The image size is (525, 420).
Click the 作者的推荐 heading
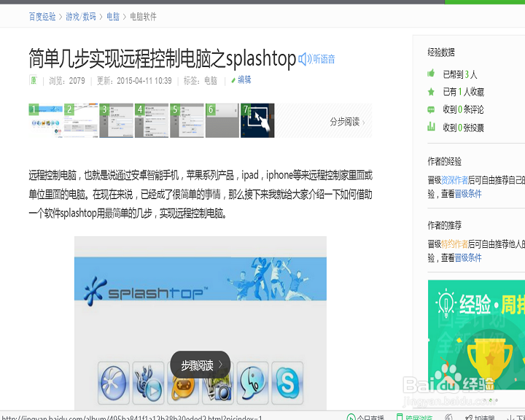(444, 225)
